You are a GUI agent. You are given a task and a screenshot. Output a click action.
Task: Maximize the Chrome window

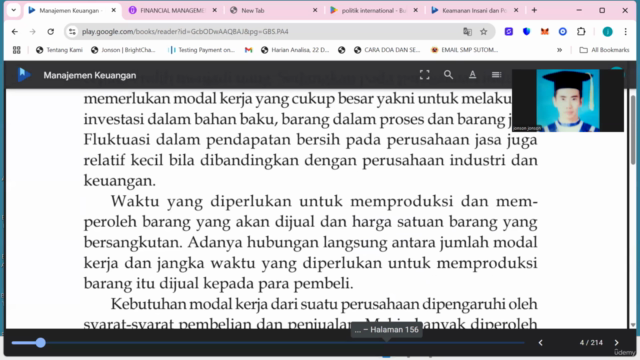[x=602, y=10]
